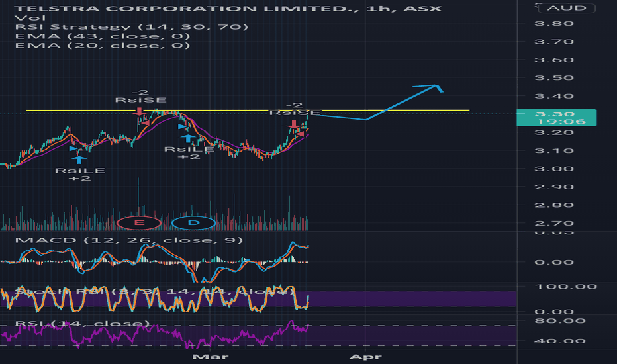Select the MACD (12, 26, close, 9) label
This screenshot has width=617, height=364.
(x=128, y=240)
